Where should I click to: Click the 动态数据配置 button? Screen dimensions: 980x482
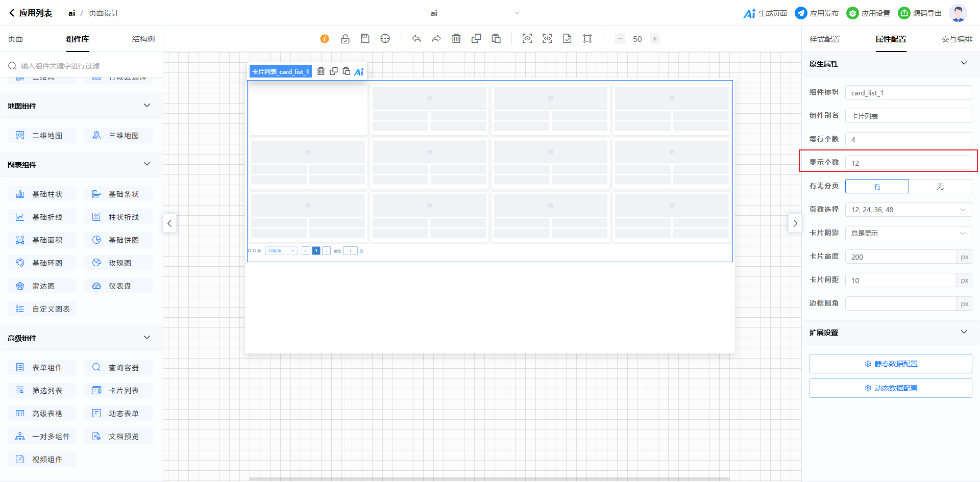tap(891, 388)
